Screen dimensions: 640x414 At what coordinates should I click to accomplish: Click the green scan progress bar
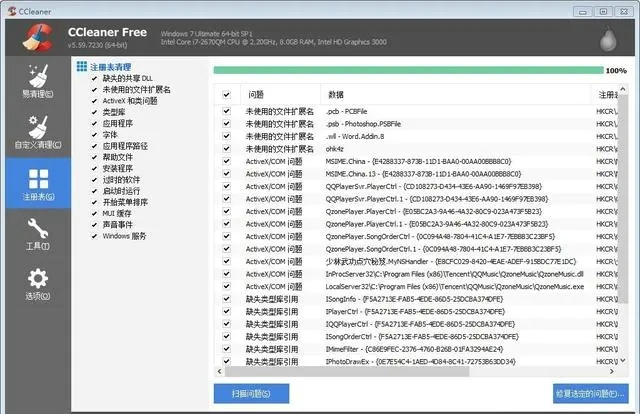[x=408, y=70]
